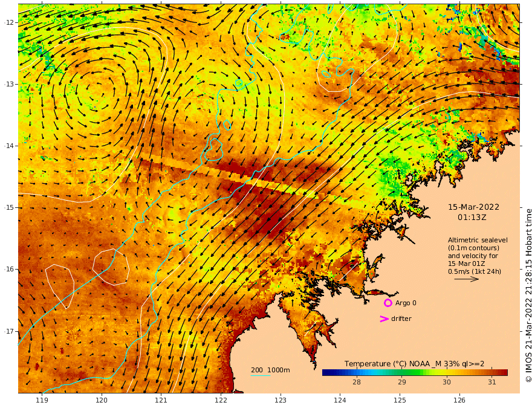Click longitude label 119 on axis
The height and width of the screenshot is (411, 532).
(x=42, y=400)
